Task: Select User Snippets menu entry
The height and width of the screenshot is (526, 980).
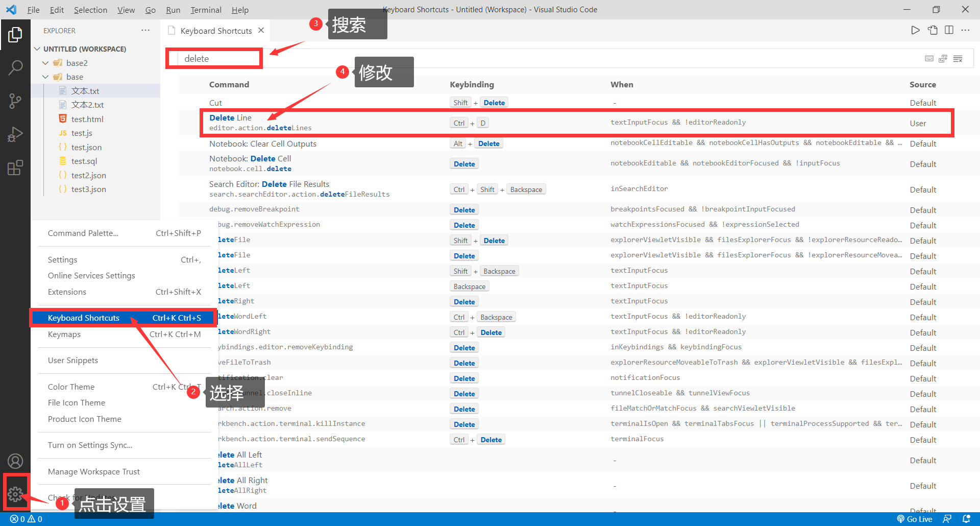Action: pyautogui.click(x=125, y=360)
